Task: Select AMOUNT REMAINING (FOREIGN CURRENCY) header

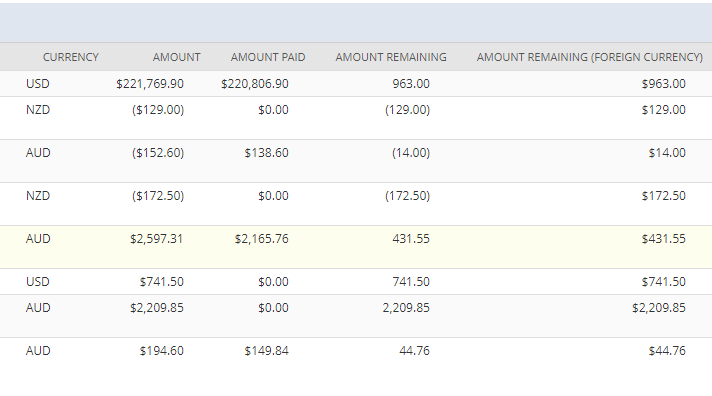Action: pyautogui.click(x=589, y=57)
